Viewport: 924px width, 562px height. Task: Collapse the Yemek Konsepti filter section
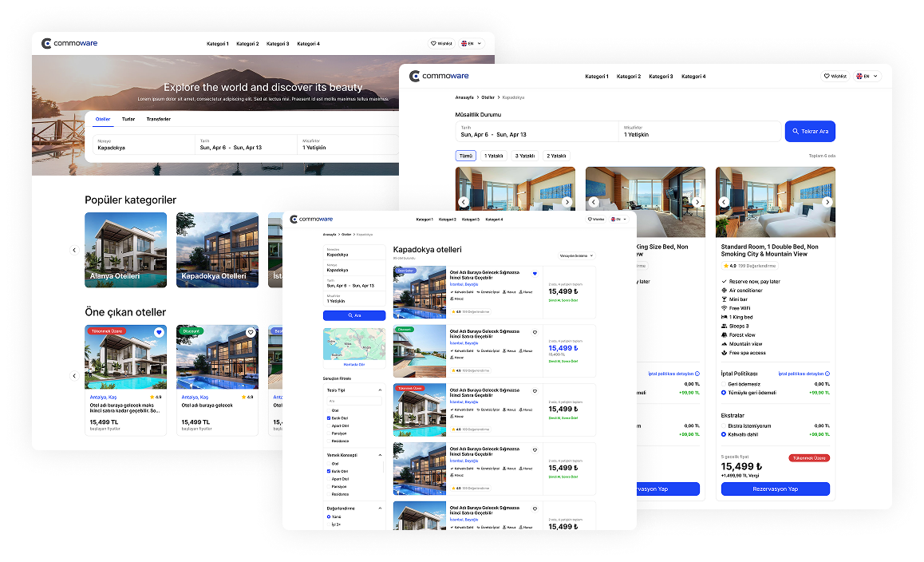[380, 455]
